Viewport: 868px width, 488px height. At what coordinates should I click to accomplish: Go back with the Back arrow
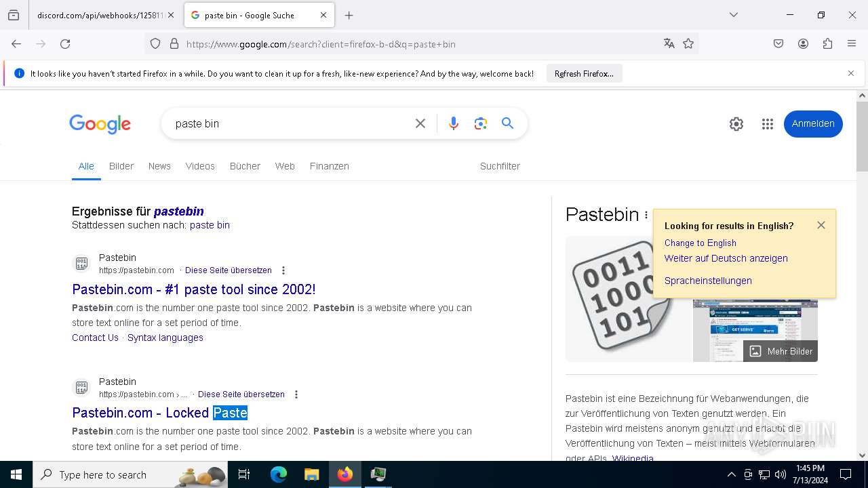pos(16,44)
